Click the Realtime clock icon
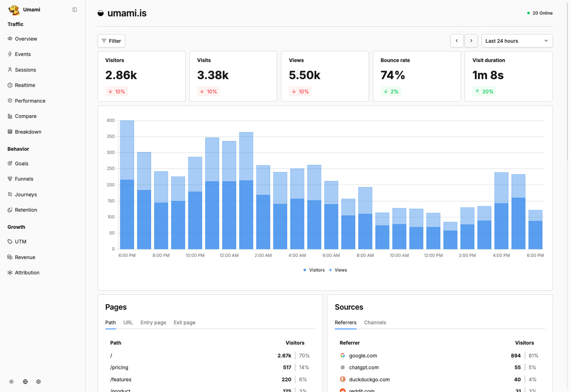Viewport: 570px width, 392px height. pos(10,85)
